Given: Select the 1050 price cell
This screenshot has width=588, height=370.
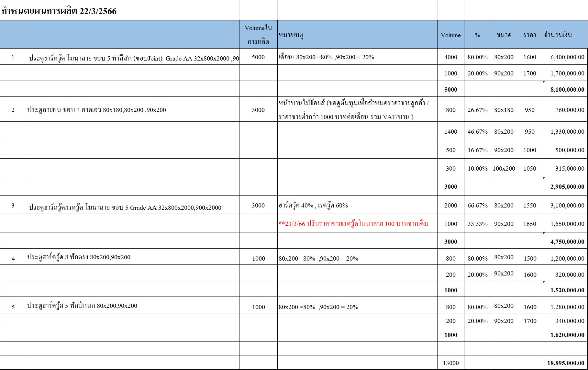Looking at the screenshot, I should click(x=529, y=168).
